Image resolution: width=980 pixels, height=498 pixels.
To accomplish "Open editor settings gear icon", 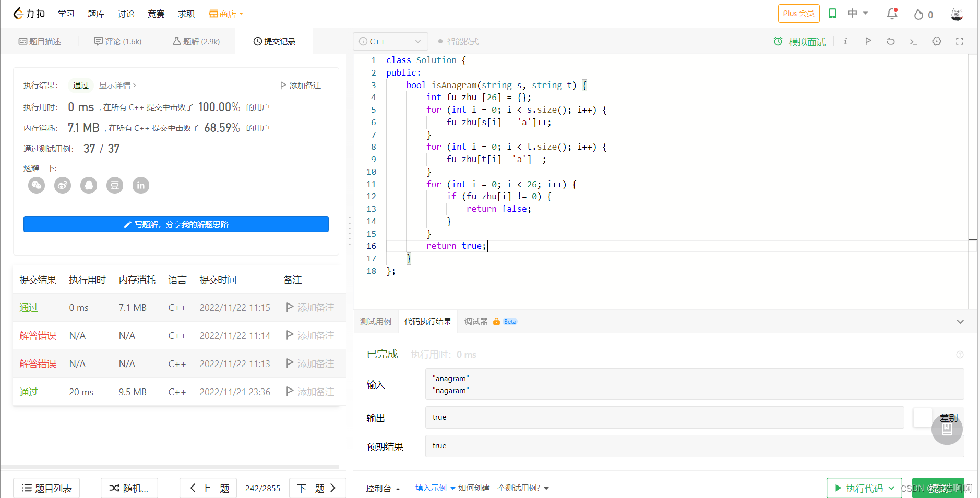I will 937,41.
